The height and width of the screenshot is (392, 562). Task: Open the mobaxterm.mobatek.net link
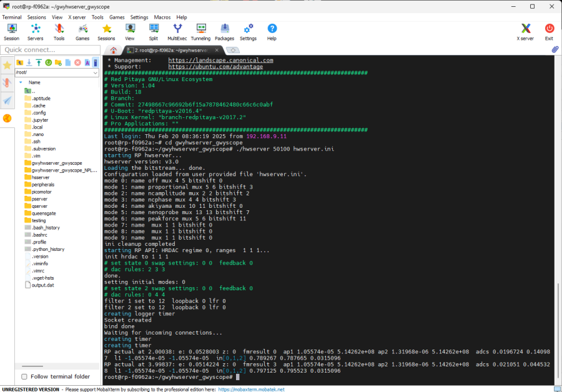tap(251, 389)
